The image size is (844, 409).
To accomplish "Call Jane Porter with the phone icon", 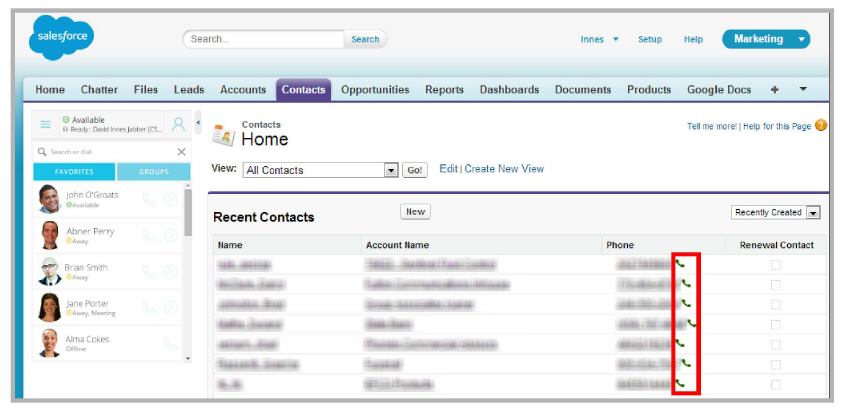I will [149, 307].
